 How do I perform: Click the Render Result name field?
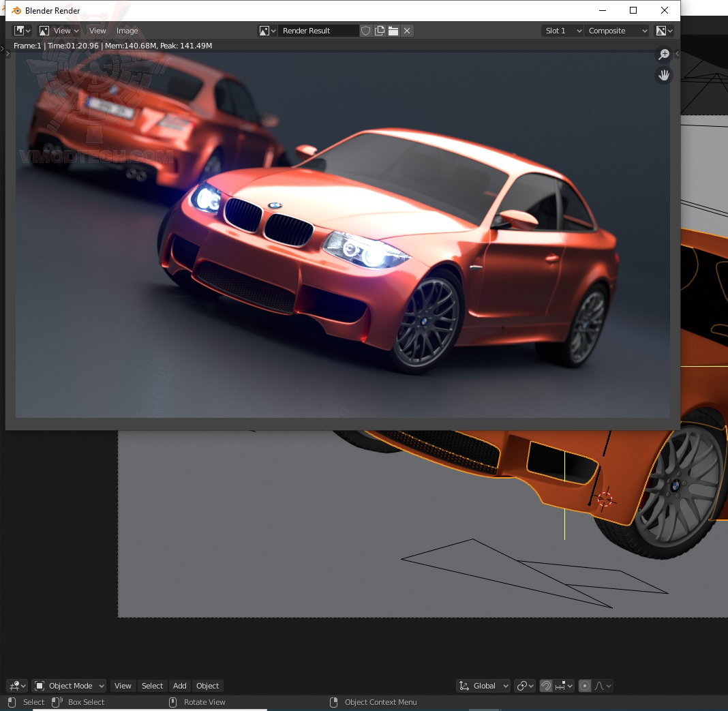318,31
